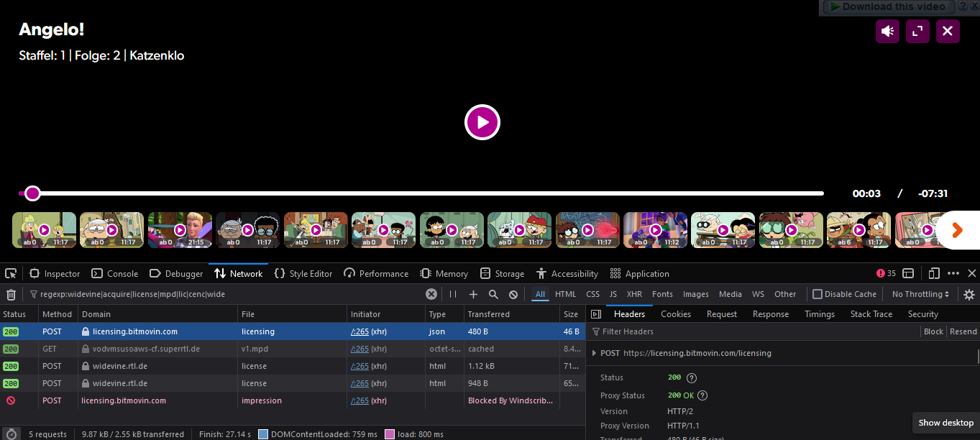The height and width of the screenshot is (440, 980).
Task: Select the episode thumbnail lasting 21:15
Action: [x=180, y=230]
